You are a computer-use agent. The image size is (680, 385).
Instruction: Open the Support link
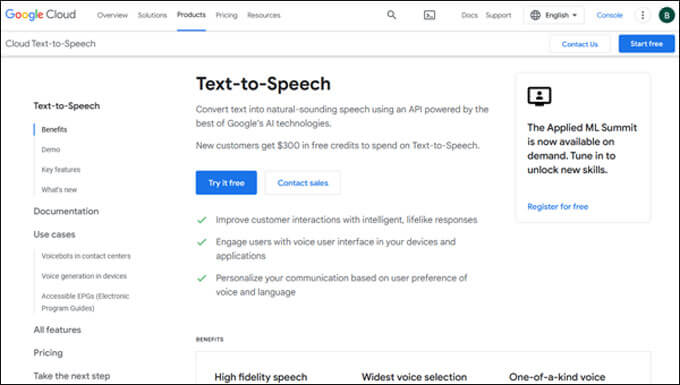click(x=498, y=15)
